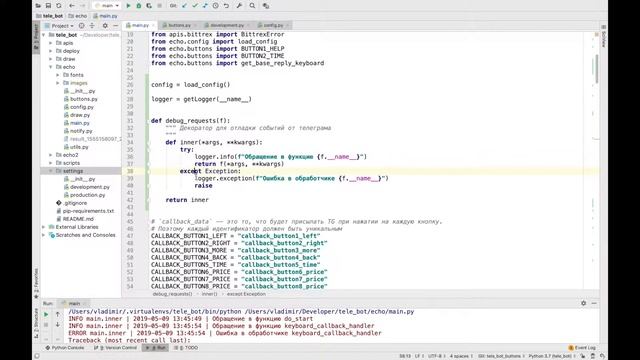The image size is (640, 360).
Task: Expand the fonts folder
Action: pyautogui.click(x=58, y=75)
